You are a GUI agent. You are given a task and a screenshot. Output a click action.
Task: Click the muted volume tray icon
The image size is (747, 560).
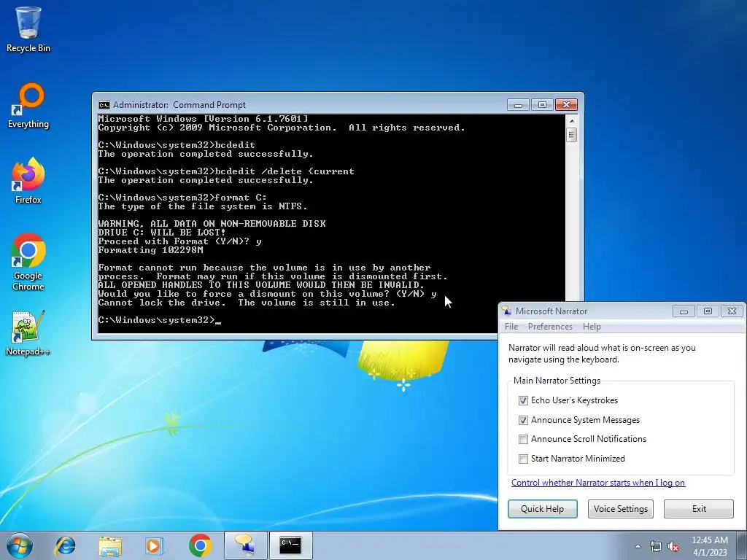click(x=673, y=547)
